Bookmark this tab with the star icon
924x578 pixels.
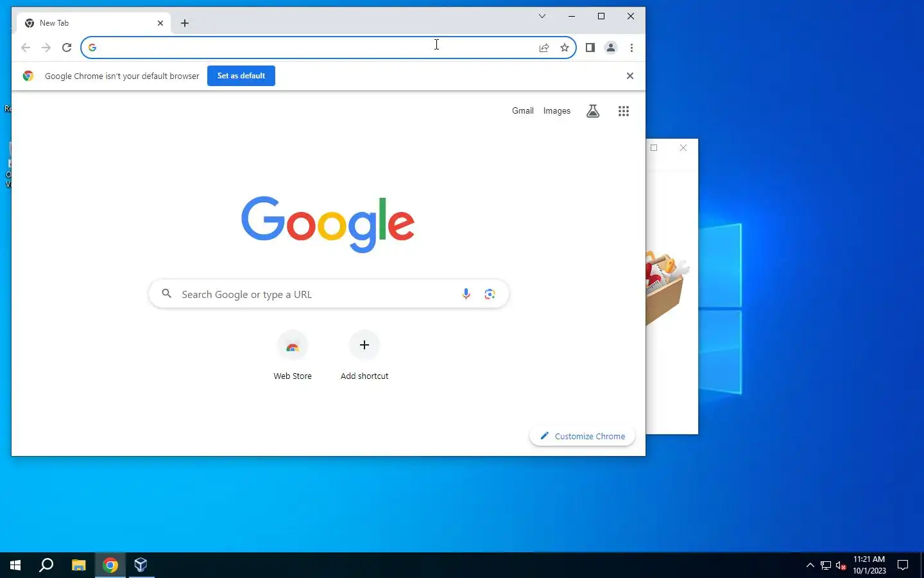(x=565, y=48)
